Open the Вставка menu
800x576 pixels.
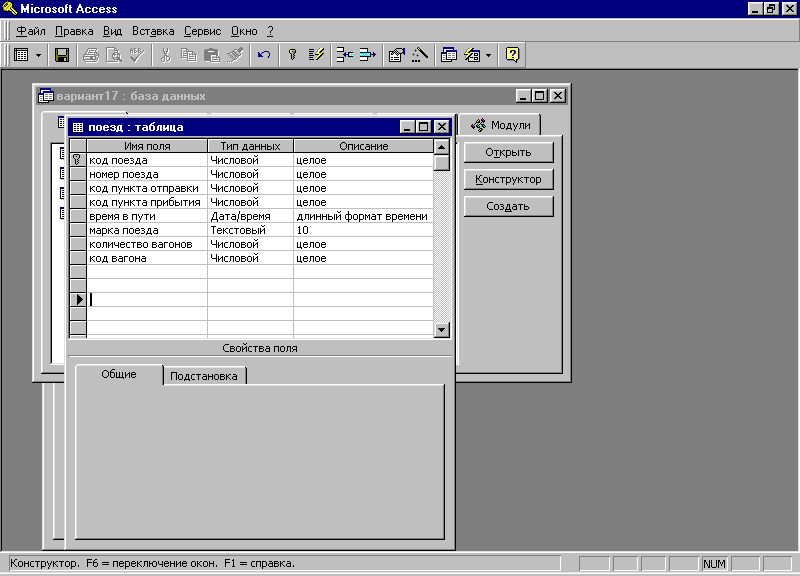tap(153, 31)
